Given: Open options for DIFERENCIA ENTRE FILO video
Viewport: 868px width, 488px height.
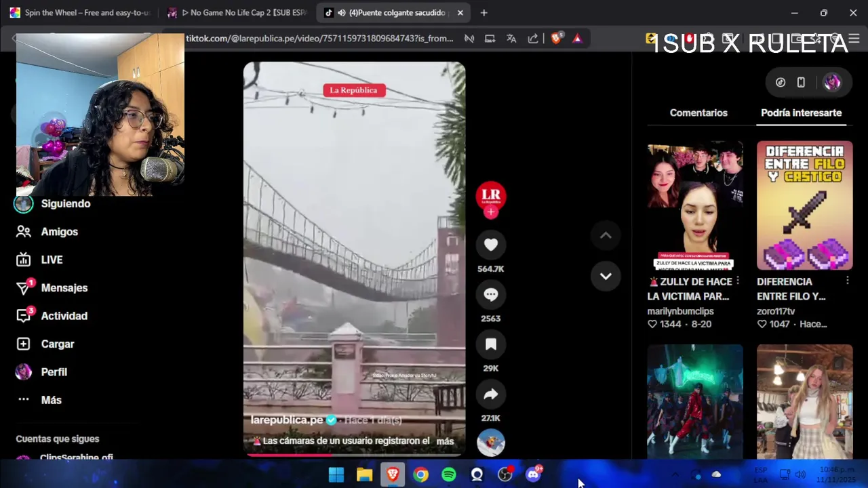Looking at the screenshot, I should [848, 281].
